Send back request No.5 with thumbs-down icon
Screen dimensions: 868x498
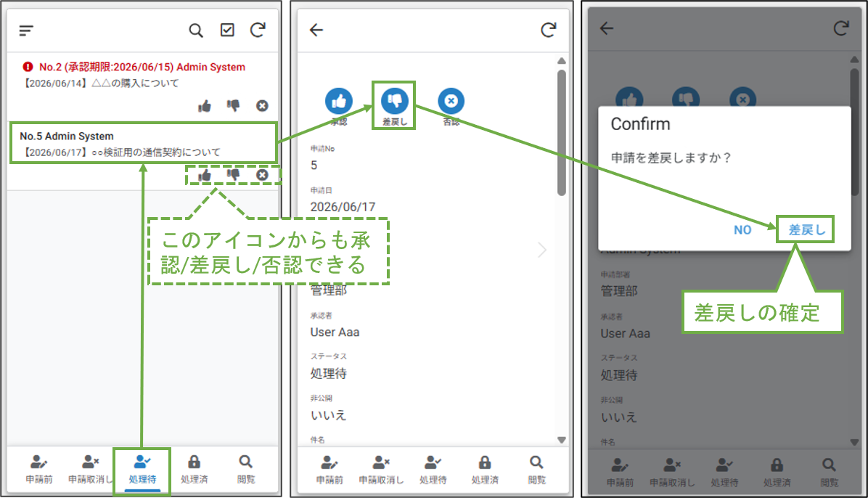click(x=233, y=175)
